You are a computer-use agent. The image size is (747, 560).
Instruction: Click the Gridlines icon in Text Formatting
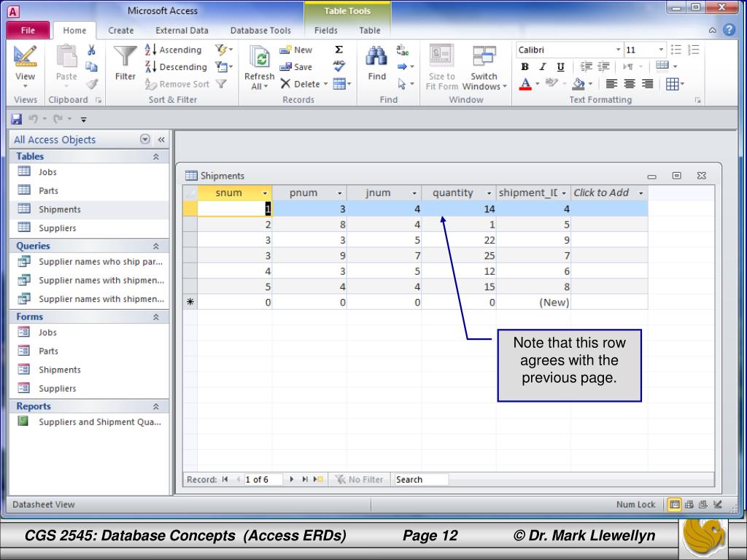pos(672,85)
